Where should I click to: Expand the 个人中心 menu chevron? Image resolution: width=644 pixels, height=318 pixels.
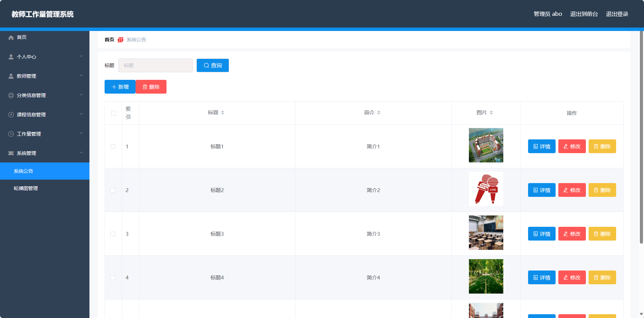(x=81, y=56)
